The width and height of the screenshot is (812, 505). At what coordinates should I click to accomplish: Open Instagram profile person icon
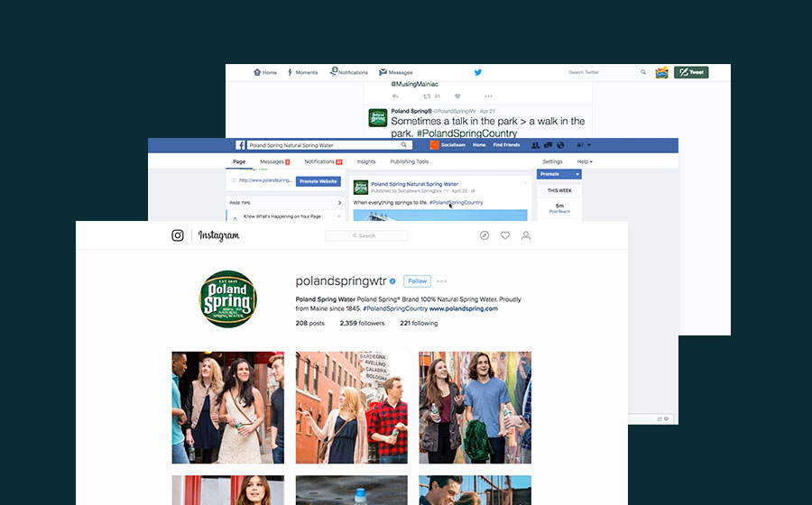(x=526, y=235)
